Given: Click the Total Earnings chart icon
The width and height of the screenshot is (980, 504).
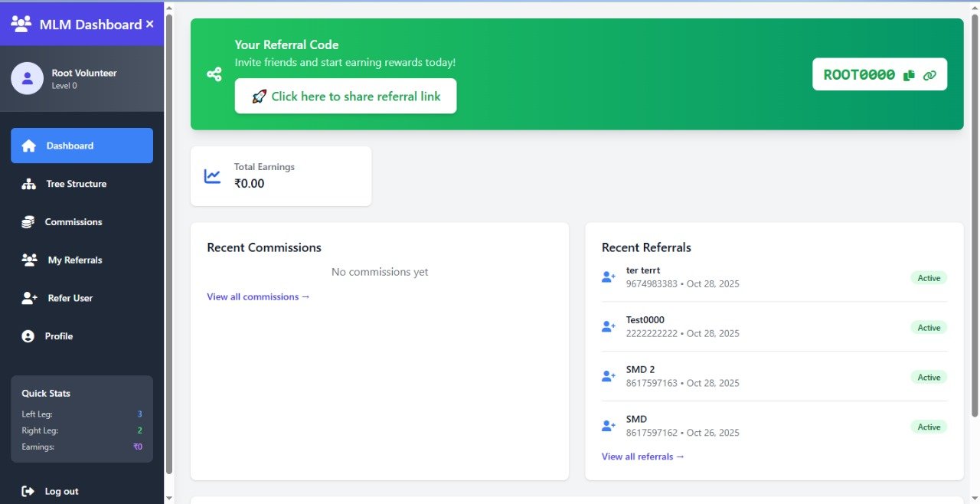Looking at the screenshot, I should pos(212,176).
